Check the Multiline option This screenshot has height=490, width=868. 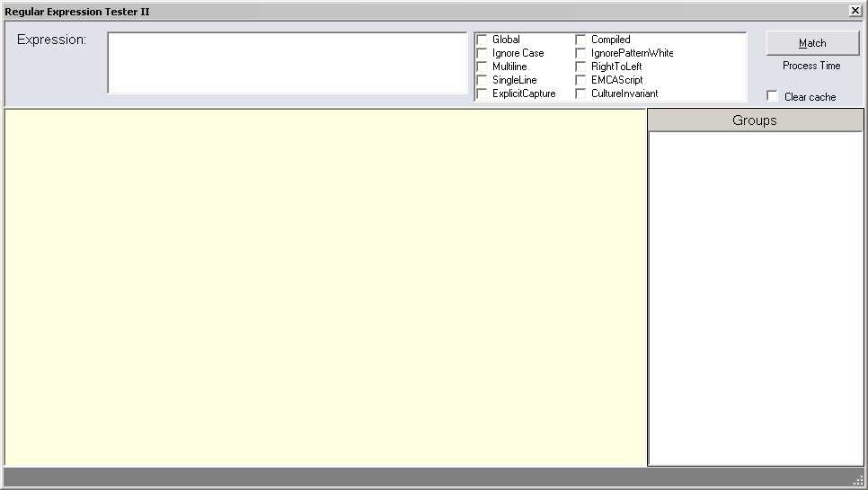[483, 67]
